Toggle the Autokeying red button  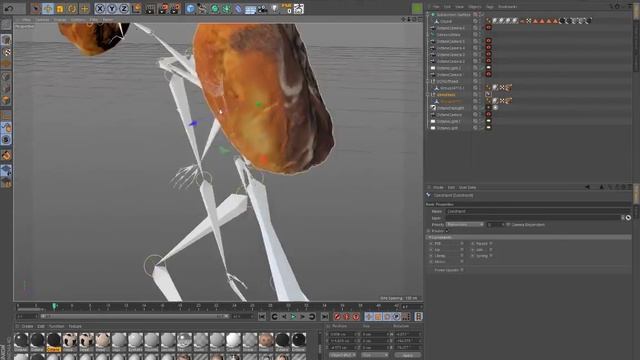pyautogui.click(x=347, y=316)
